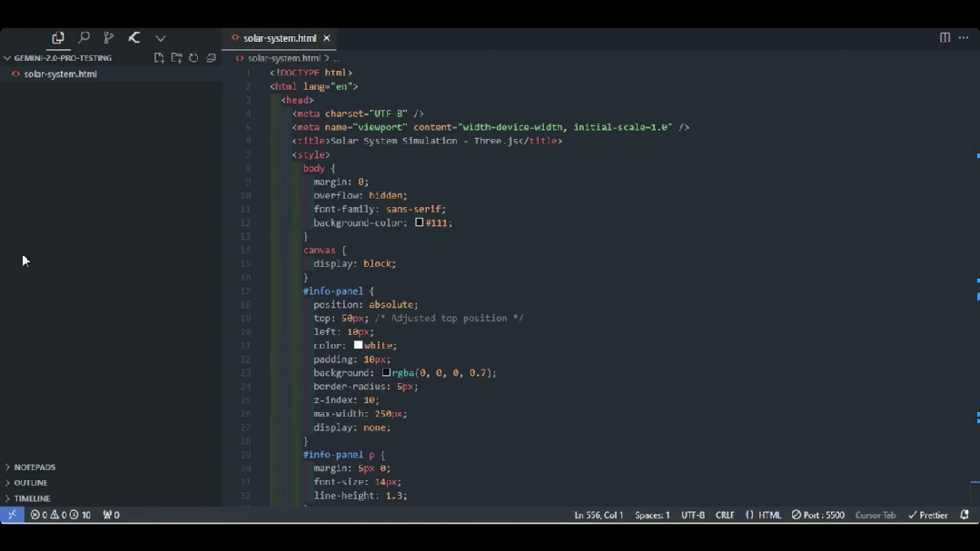Screen dimensions: 980x551
Task: Open solar-system.html in the file tree
Action: coord(60,74)
